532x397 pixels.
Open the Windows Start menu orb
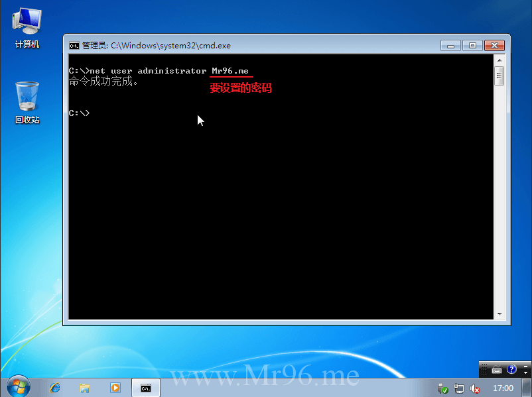point(19,387)
